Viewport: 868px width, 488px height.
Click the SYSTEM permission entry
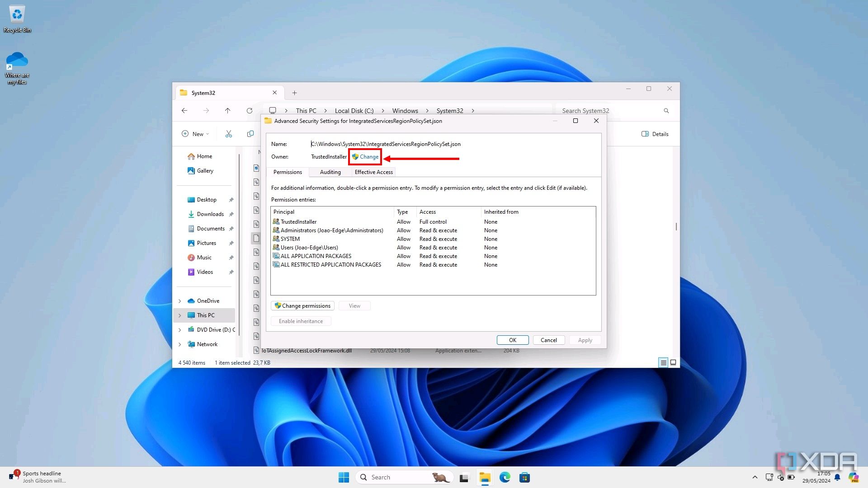tap(290, 238)
